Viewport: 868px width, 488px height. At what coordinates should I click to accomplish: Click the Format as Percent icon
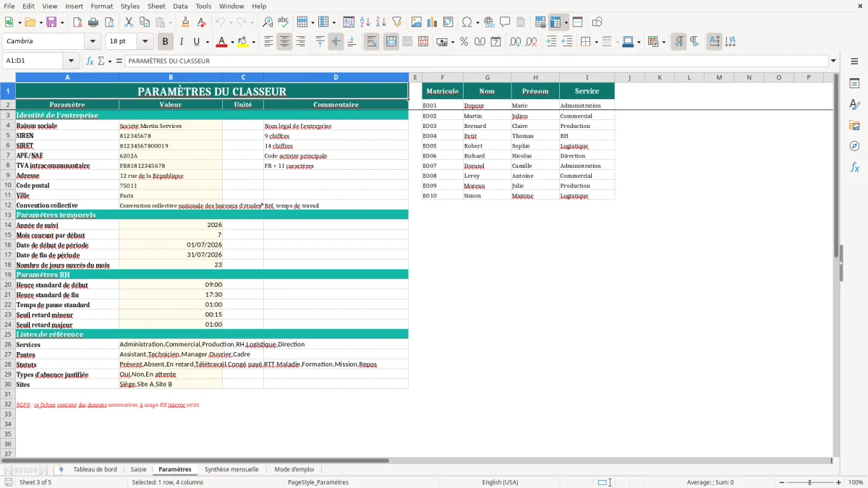click(464, 42)
